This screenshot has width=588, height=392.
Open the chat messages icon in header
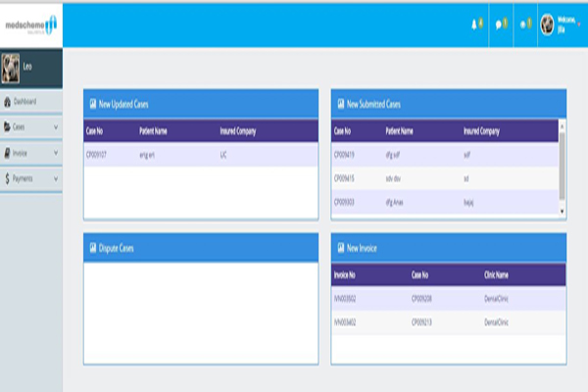pos(500,24)
